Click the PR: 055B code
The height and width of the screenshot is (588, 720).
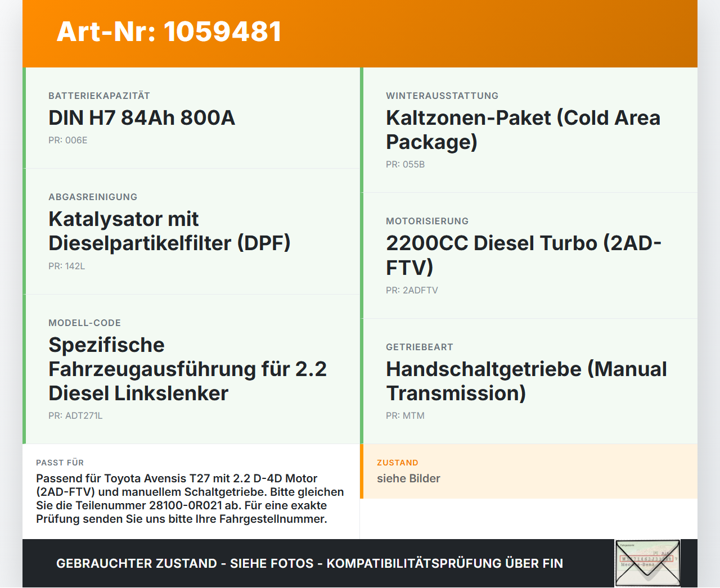click(x=405, y=164)
